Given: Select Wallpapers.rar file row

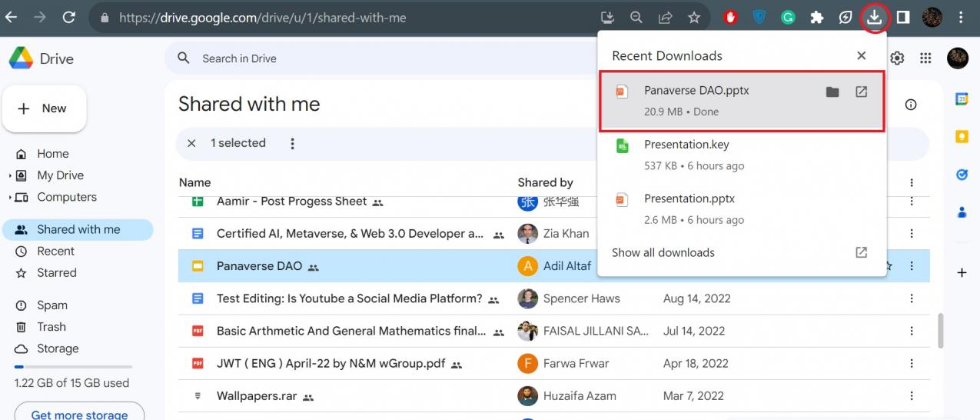Looking at the screenshot, I should click(553, 396).
